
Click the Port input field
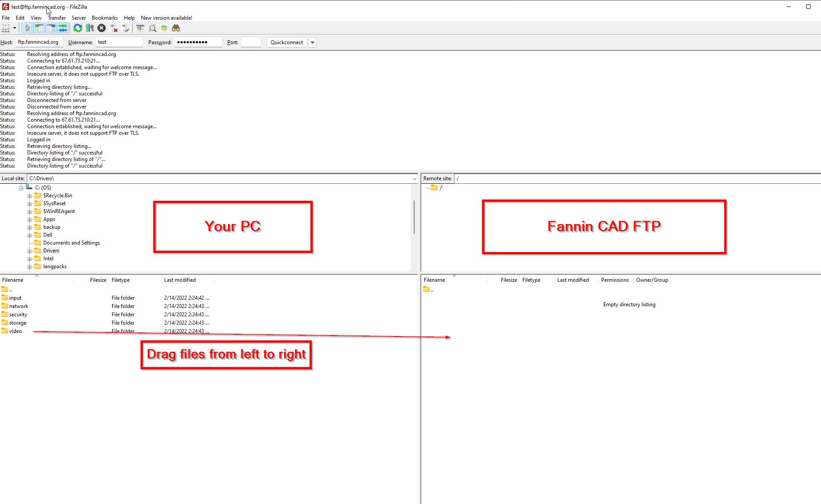[251, 42]
